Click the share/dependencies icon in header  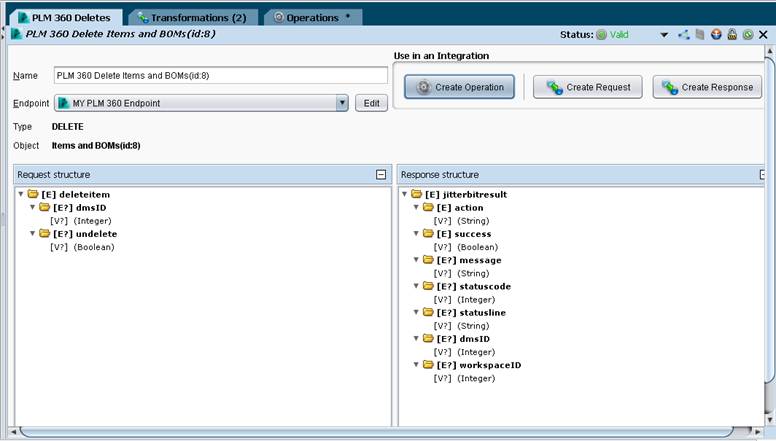click(684, 35)
